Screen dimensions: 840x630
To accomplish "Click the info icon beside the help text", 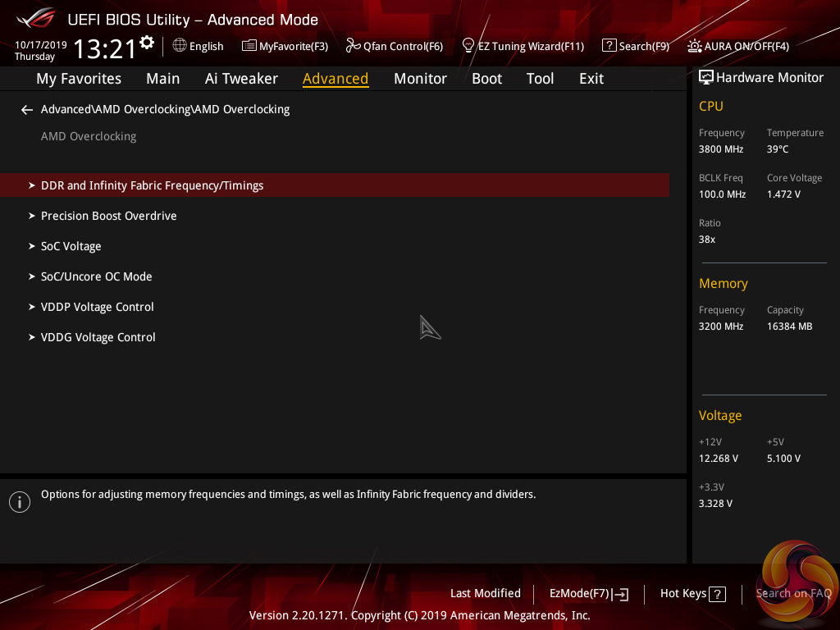I will (x=20, y=502).
